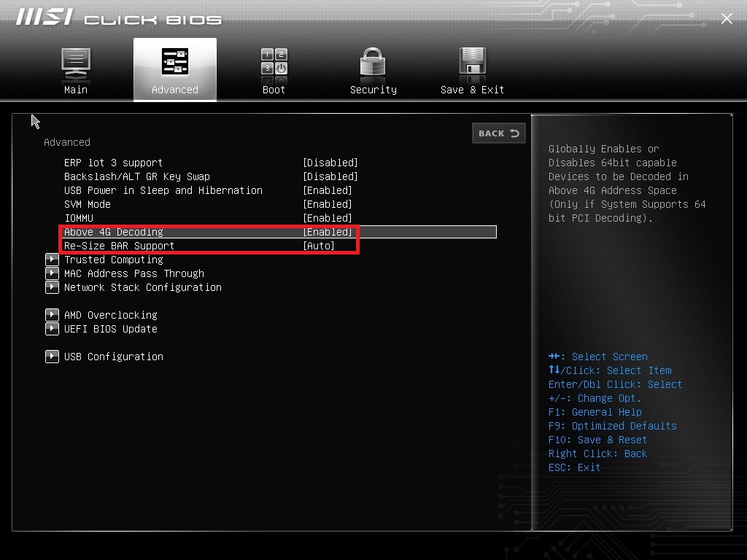Click arrow icon next to MAC Address Pass Through
Viewport: 747px width, 560px height.
[x=52, y=273]
